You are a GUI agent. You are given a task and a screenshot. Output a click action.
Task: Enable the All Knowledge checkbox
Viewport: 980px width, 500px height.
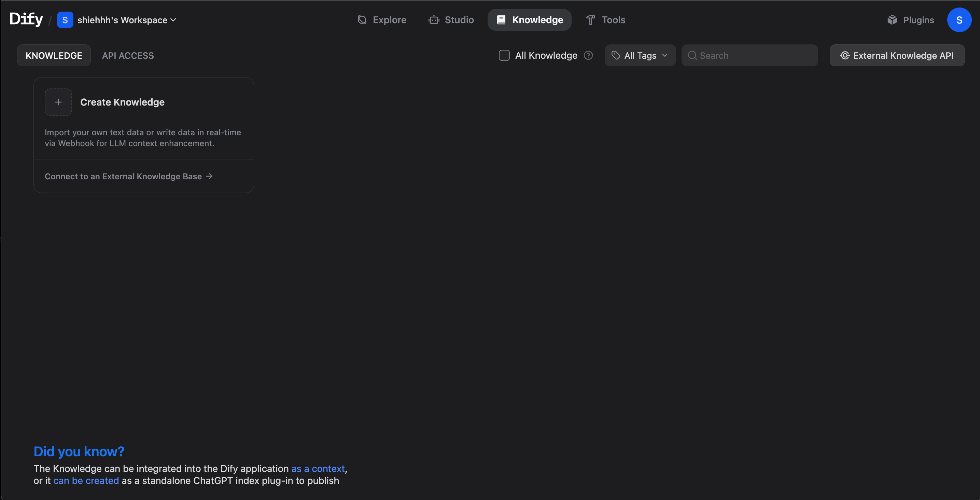click(504, 56)
